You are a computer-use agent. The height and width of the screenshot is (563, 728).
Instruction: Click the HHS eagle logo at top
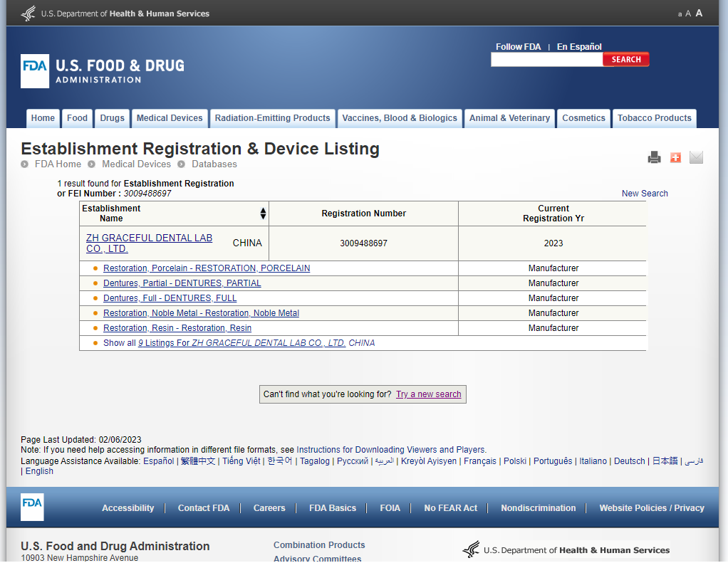click(x=28, y=14)
